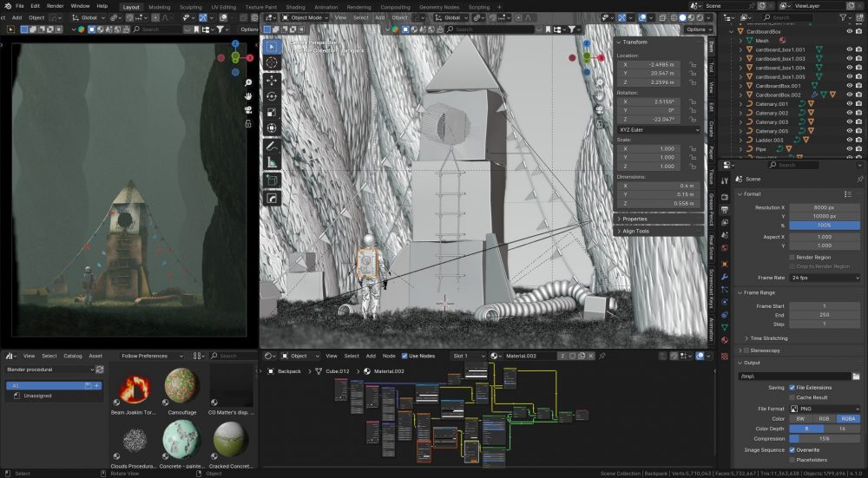Screen dimensions: 868x478
Task: Select RGBA color mode button
Action: pos(848,419)
